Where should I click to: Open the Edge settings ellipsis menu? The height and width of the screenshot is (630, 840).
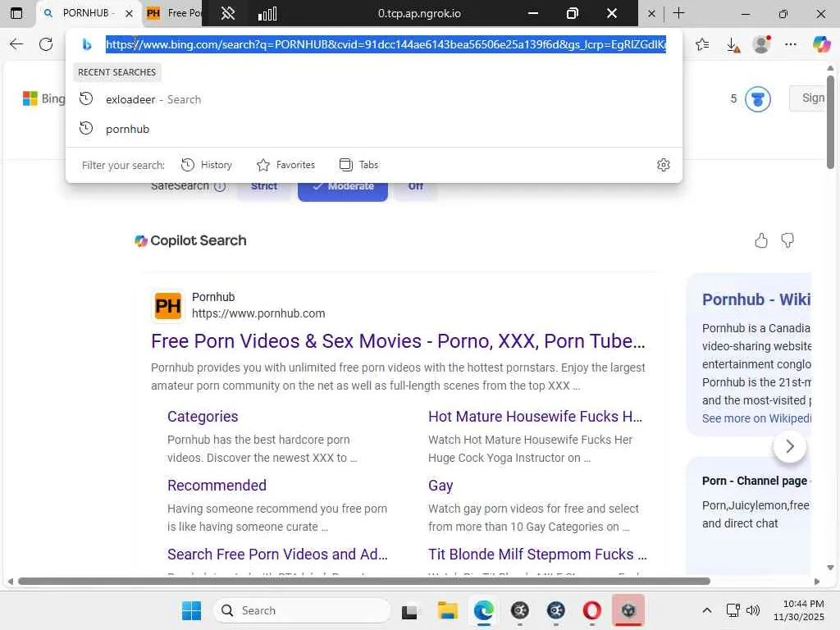click(791, 44)
